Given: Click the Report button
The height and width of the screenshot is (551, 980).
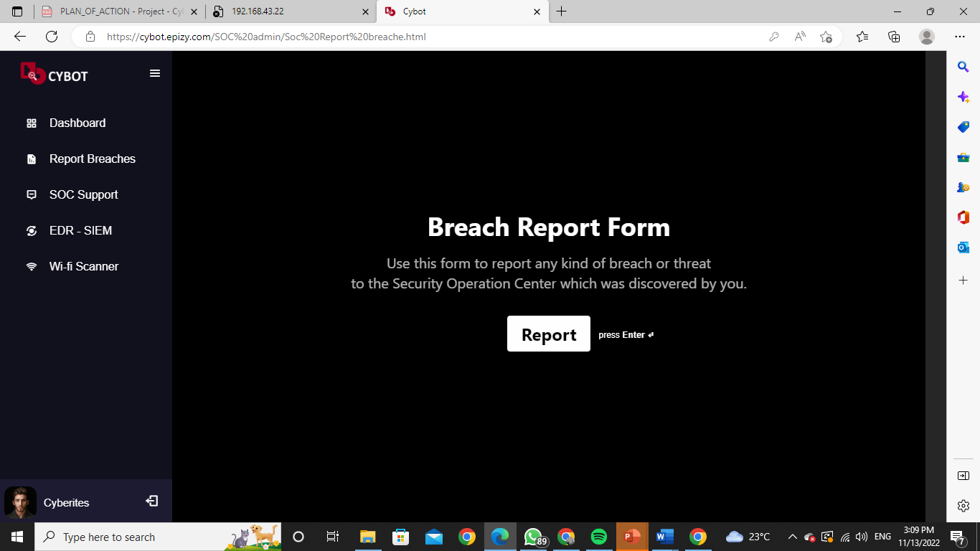Looking at the screenshot, I should [549, 334].
